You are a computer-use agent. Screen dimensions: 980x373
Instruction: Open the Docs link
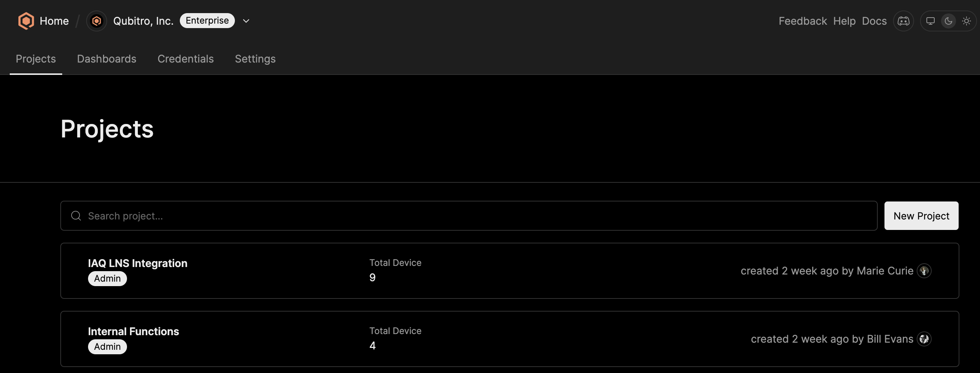tap(874, 21)
